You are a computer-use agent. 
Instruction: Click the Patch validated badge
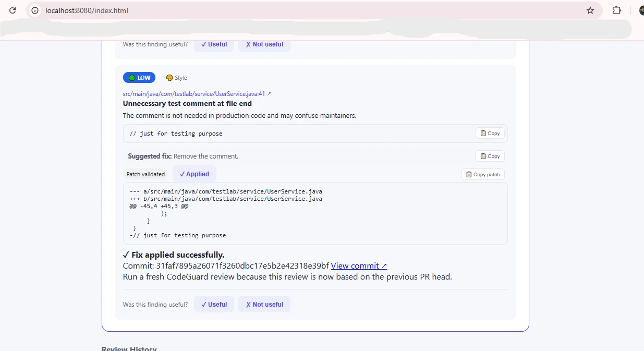coord(145,174)
